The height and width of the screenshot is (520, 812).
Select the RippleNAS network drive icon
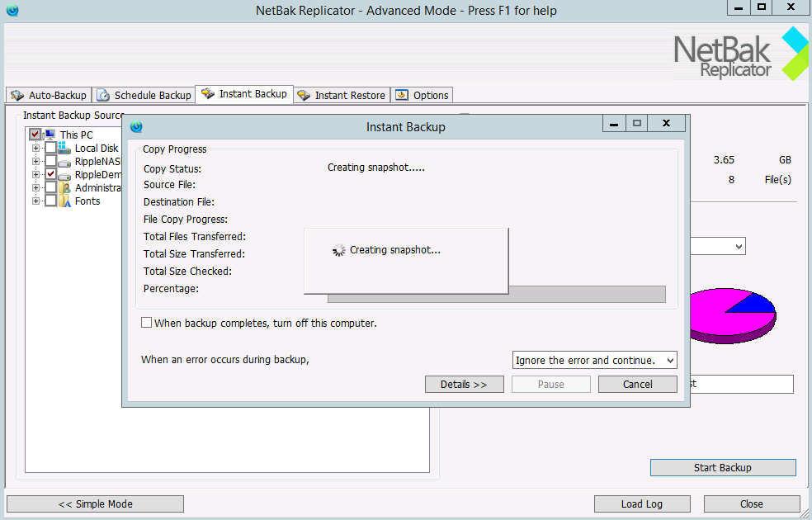coord(64,162)
